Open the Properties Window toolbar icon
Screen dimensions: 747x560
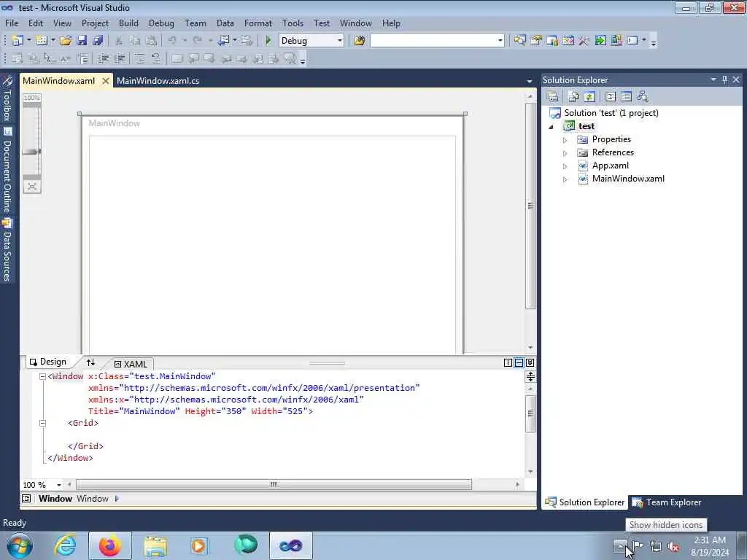click(536, 41)
